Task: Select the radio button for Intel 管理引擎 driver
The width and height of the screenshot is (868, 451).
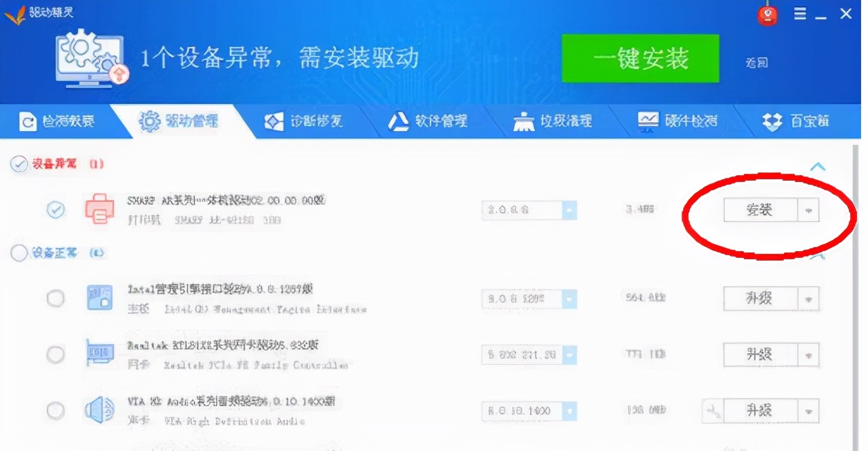Action: point(56,299)
